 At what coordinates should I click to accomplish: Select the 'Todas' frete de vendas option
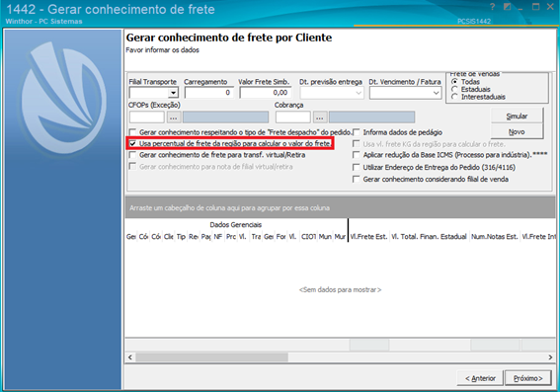[x=454, y=82]
